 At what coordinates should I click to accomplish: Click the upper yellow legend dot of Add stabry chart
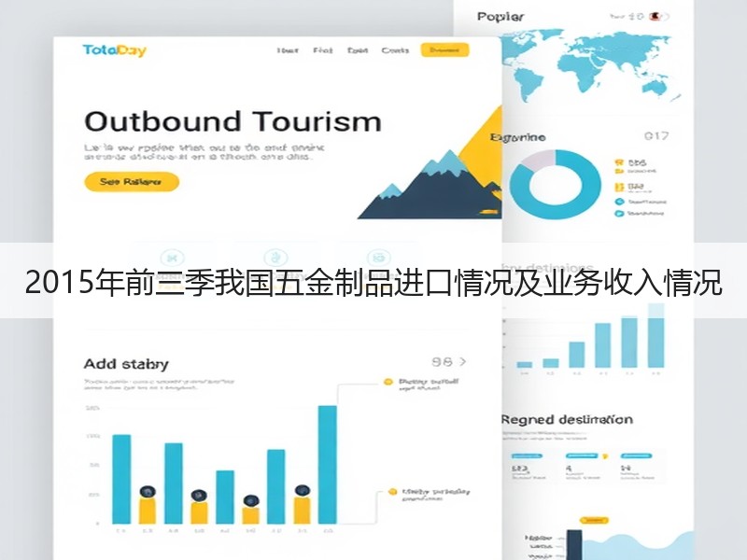(388, 382)
